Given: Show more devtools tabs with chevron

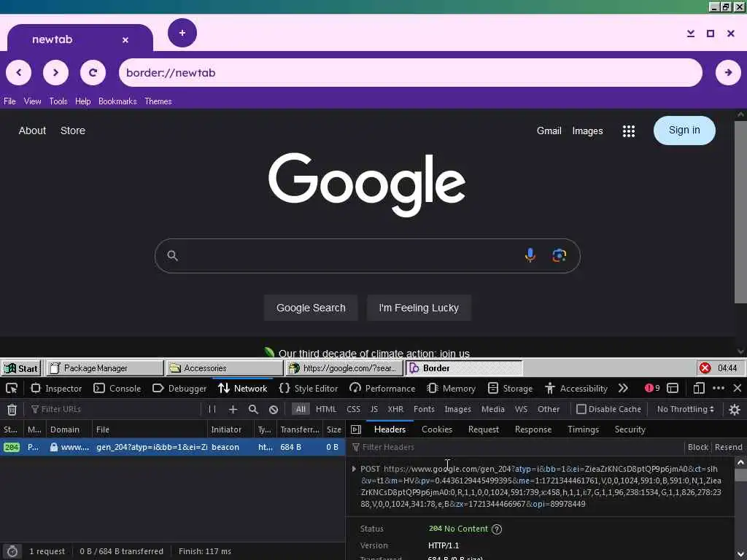Looking at the screenshot, I should tap(623, 388).
